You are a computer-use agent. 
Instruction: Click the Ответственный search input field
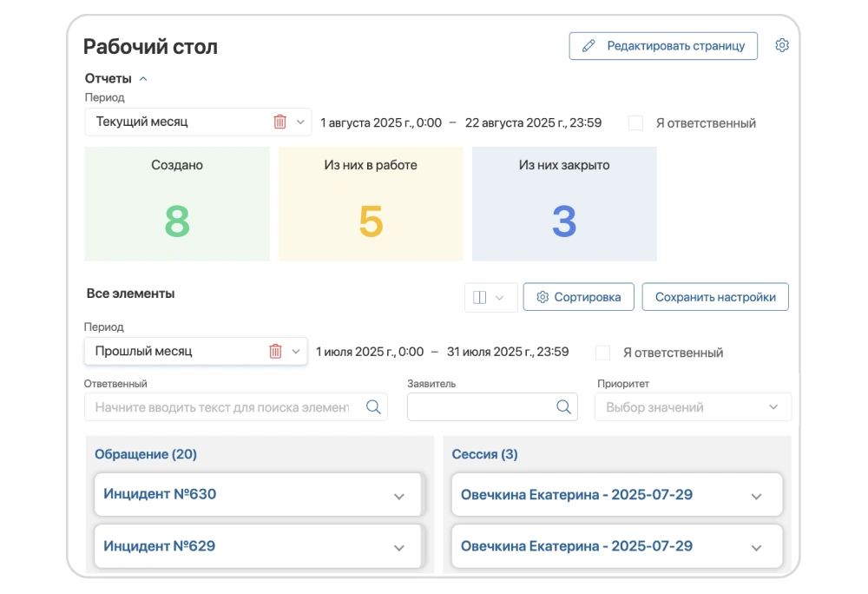(236, 407)
